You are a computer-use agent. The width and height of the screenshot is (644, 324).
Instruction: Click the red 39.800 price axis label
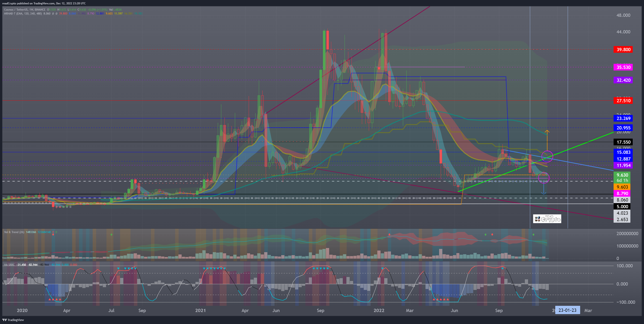click(623, 50)
